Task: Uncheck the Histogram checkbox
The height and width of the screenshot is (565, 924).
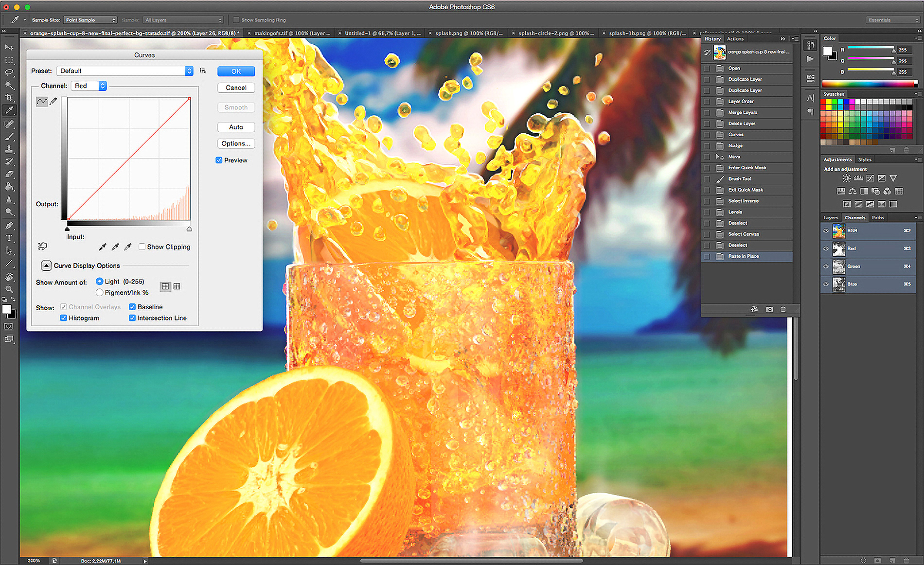Action: 64,318
